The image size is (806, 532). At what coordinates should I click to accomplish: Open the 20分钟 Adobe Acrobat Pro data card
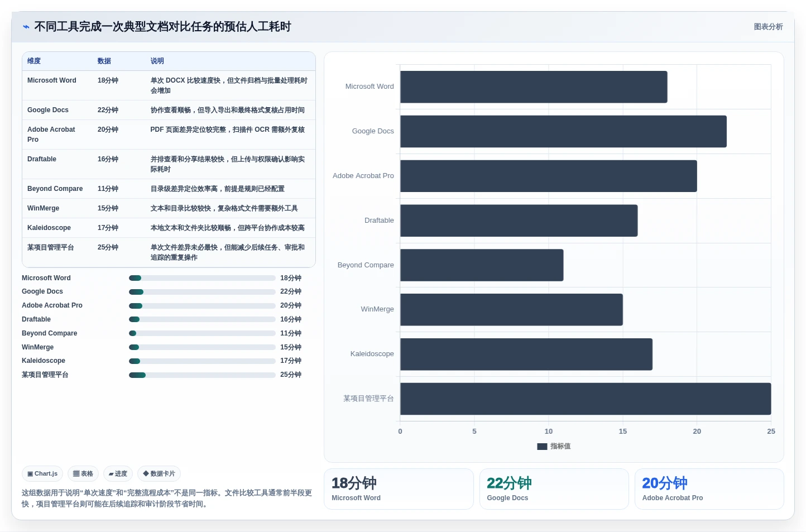(x=709, y=489)
